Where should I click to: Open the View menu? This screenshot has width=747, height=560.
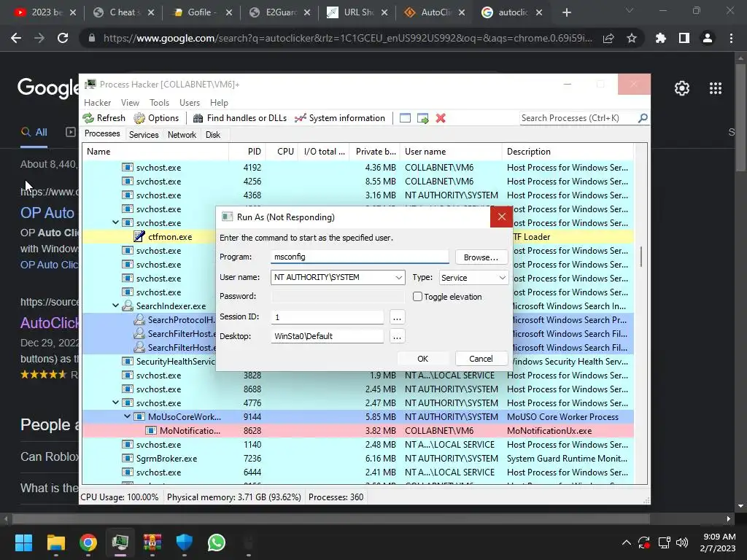(130, 102)
